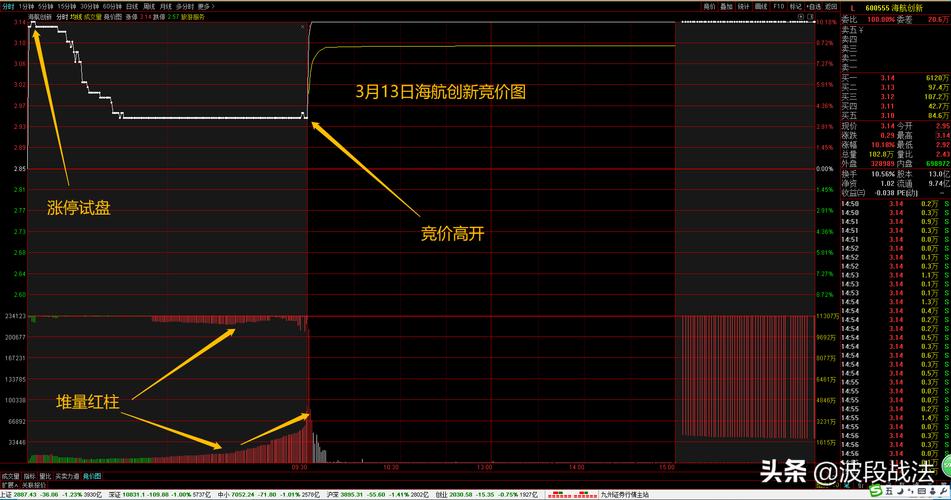Select the 多分时 multi-day view
The image size is (951, 500).
click(x=184, y=6)
